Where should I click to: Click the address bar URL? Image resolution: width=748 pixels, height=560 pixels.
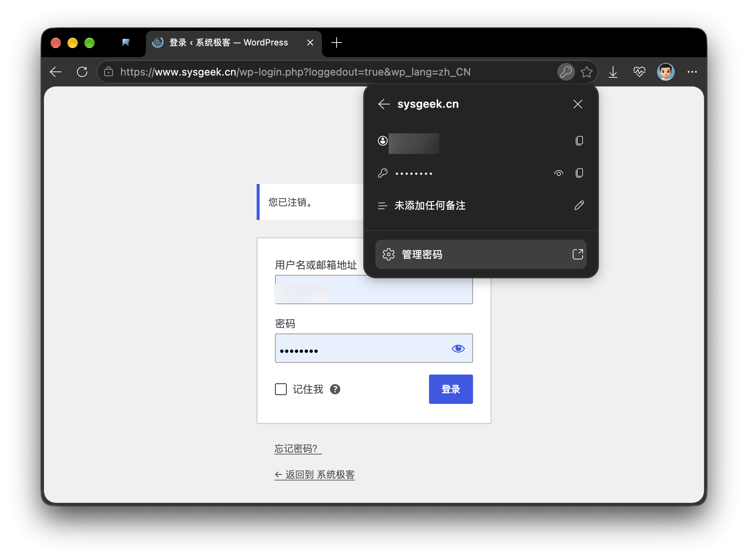pyautogui.click(x=295, y=72)
